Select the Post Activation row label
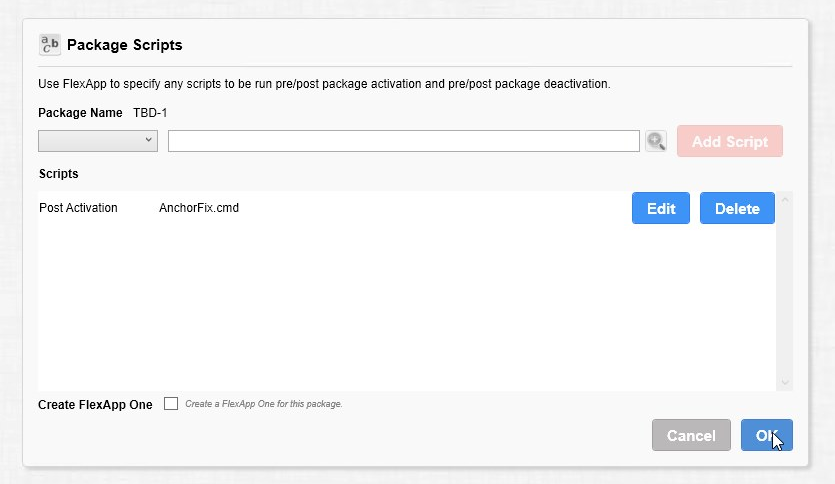 [x=78, y=208]
